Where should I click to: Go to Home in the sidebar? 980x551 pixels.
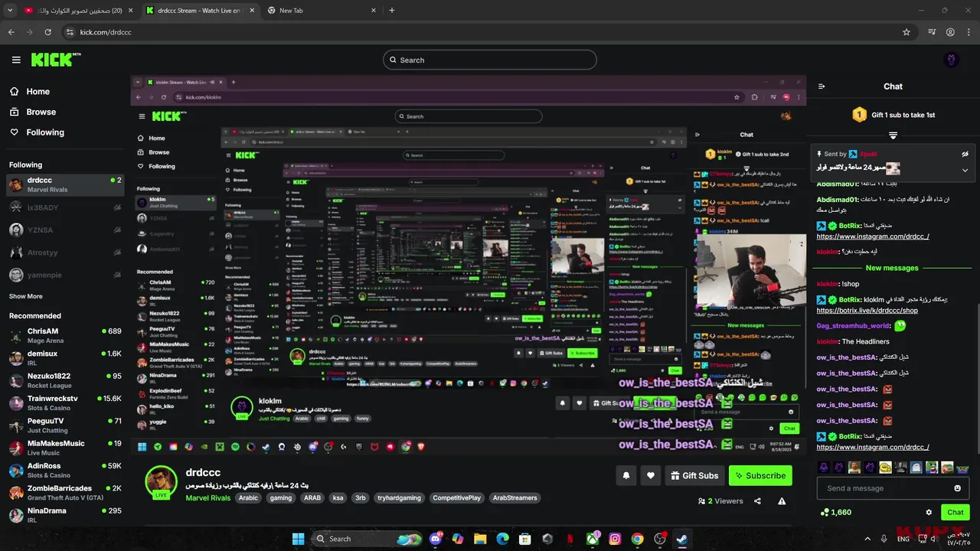coord(30,91)
